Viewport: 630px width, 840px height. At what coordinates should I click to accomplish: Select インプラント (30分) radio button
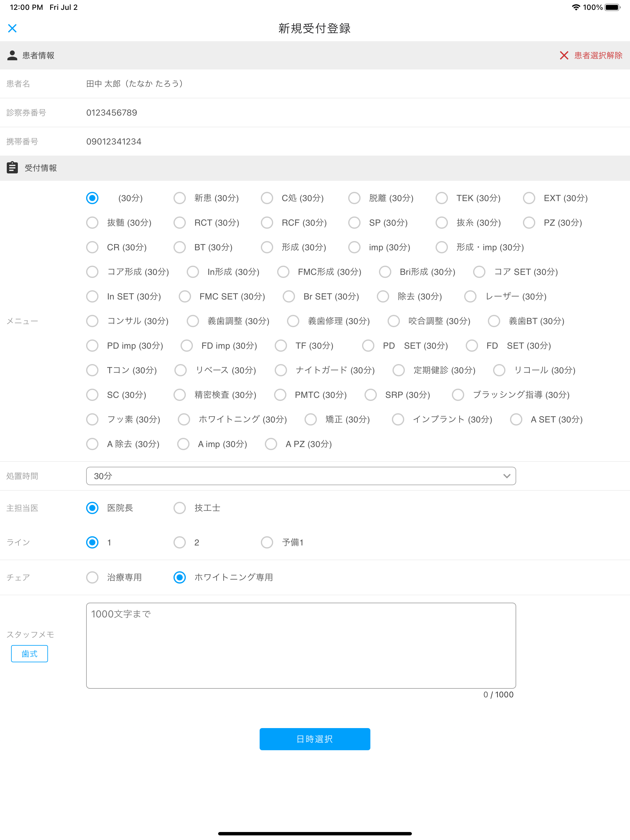tap(398, 419)
